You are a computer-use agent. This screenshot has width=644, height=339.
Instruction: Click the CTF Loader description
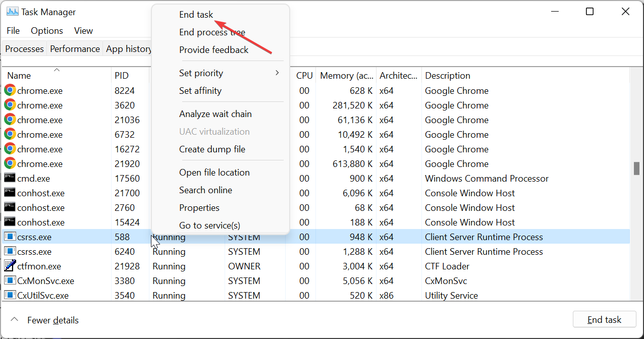[x=447, y=266]
